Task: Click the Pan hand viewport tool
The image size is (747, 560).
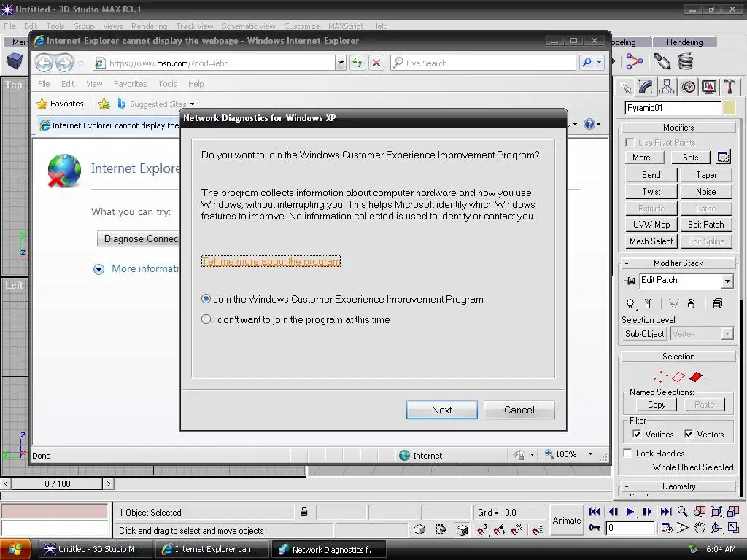Action: point(700,528)
